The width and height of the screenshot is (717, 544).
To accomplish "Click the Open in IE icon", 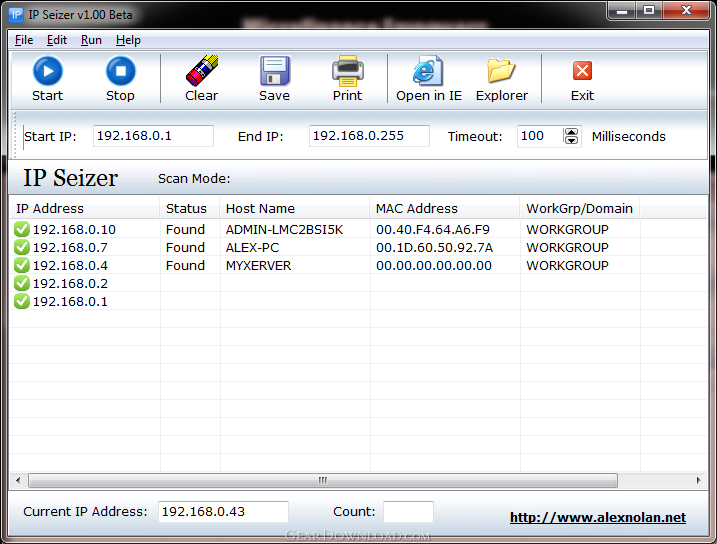I will point(428,71).
